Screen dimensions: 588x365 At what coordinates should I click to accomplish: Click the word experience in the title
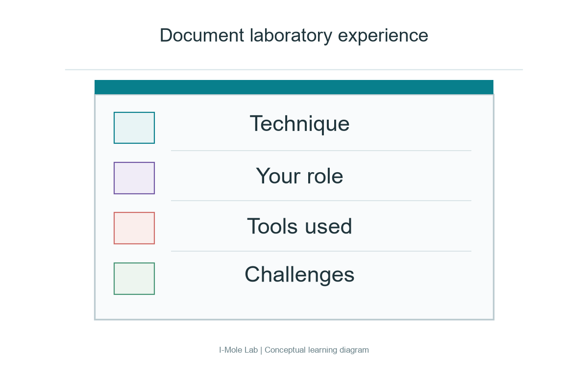[383, 36]
